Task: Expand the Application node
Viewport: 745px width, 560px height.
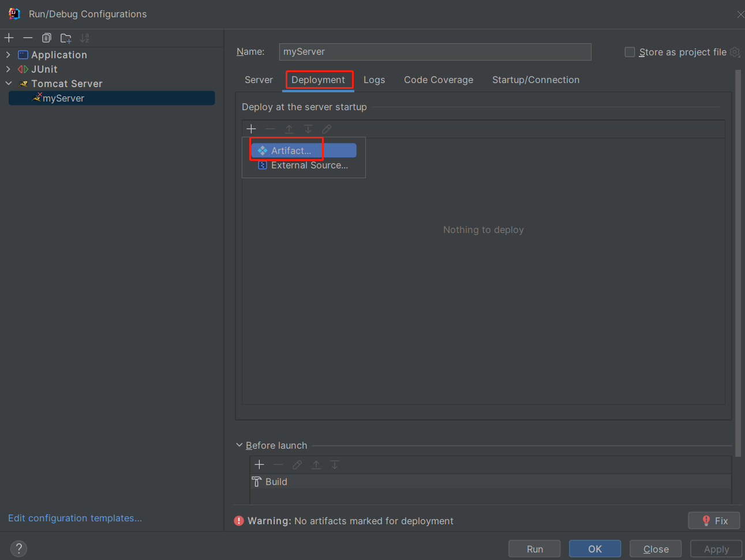Action: (x=8, y=55)
